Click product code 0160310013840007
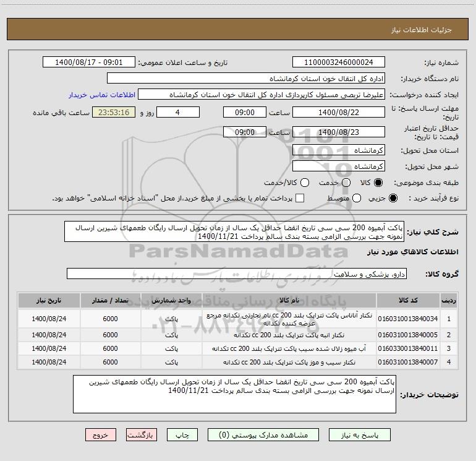The width and height of the screenshot is (476, 461). tap(408, 362)
